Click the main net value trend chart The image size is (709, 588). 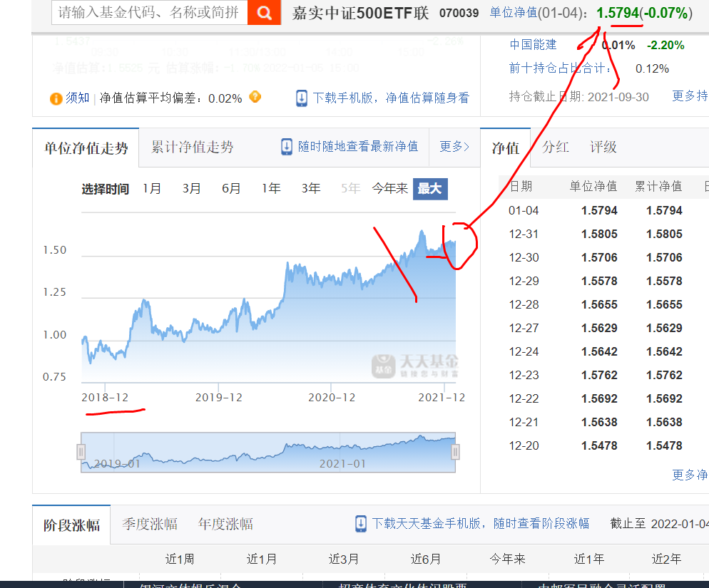pos(269,299)
